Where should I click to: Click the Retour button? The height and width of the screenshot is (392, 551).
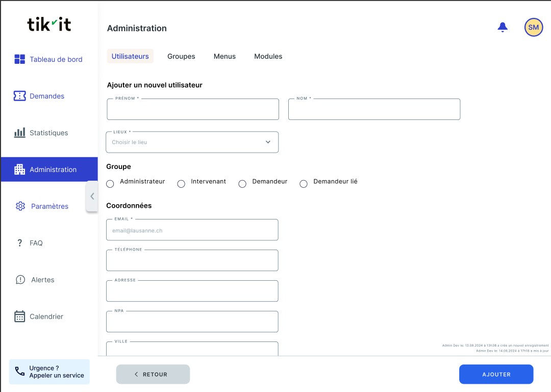click(x=153, y=374)
